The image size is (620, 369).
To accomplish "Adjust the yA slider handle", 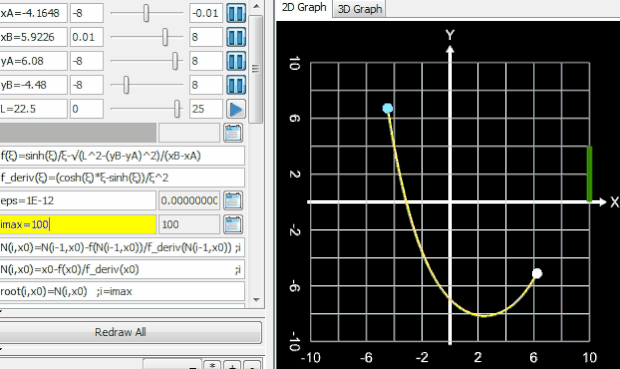I will pos(175,61).
